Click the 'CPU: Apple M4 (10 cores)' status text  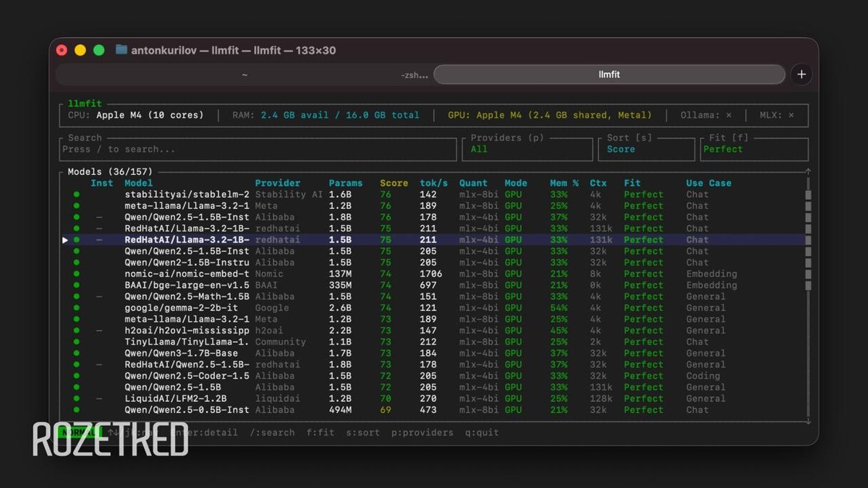[136, 115]
